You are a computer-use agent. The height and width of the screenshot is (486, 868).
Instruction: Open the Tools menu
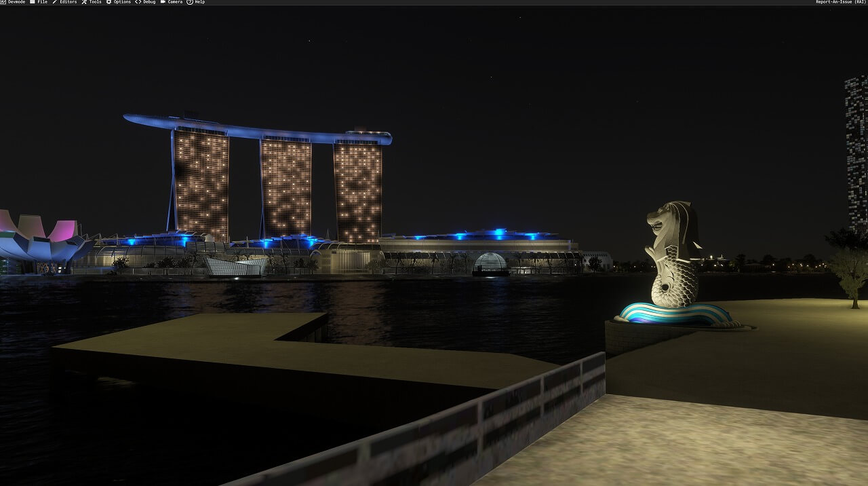tap(92, 2)
